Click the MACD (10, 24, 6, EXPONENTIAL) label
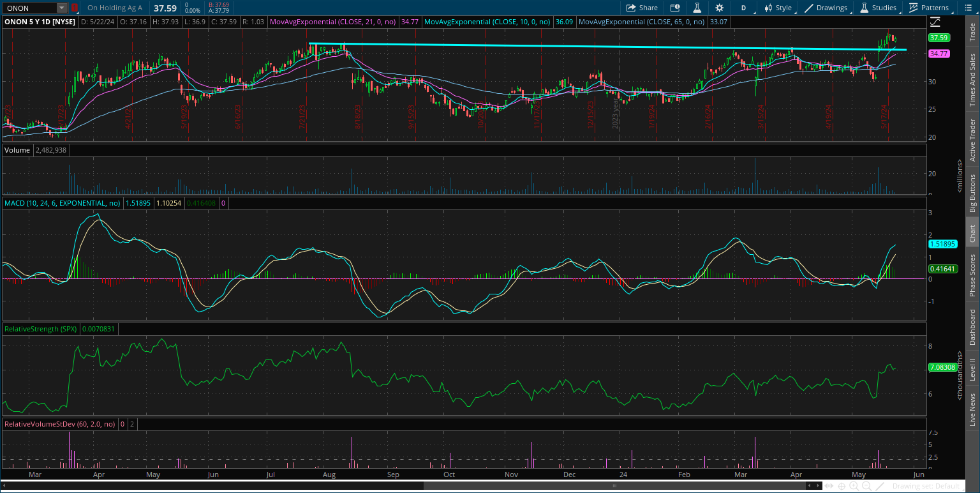This screenshot has width=980, height=493. (63, 203)
